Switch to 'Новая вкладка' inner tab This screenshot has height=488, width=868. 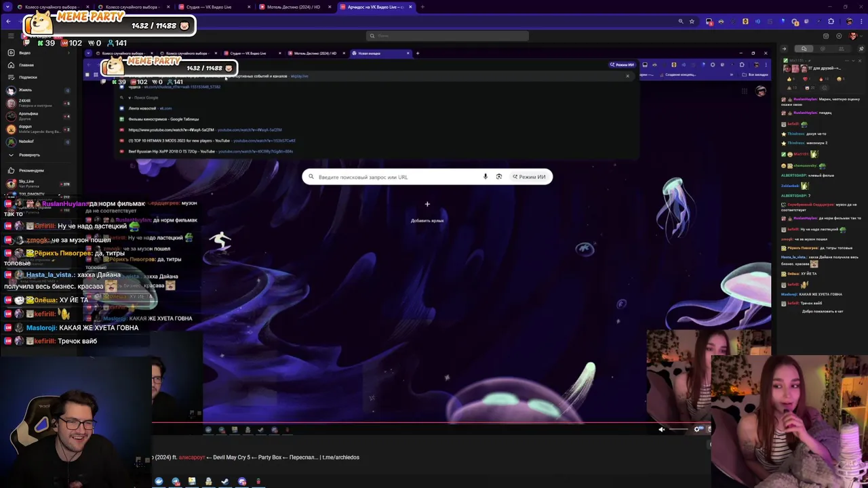pyautogui.click(x=380, y=53)
